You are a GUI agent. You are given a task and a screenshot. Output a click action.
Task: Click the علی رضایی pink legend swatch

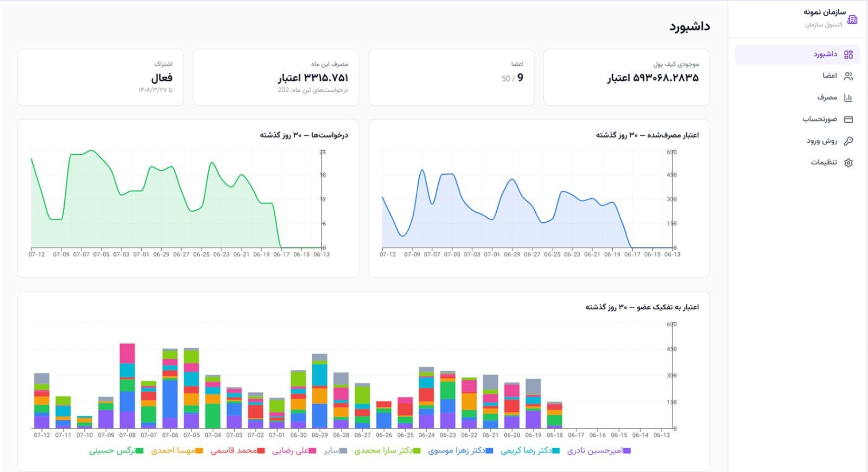click(x=313, y=451)
